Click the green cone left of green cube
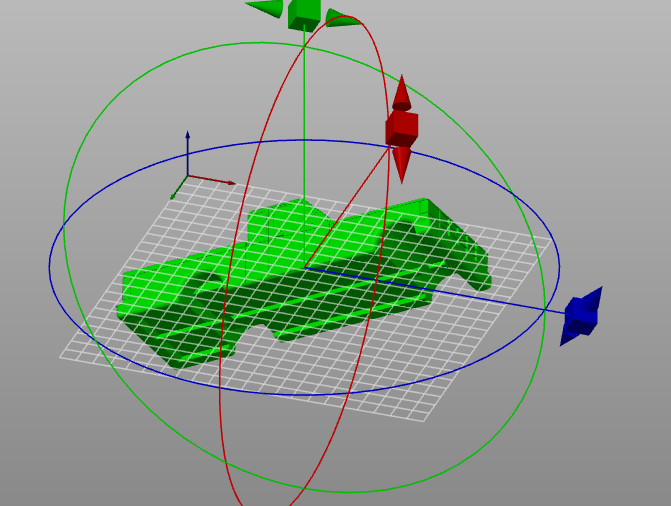 point(266,8)
